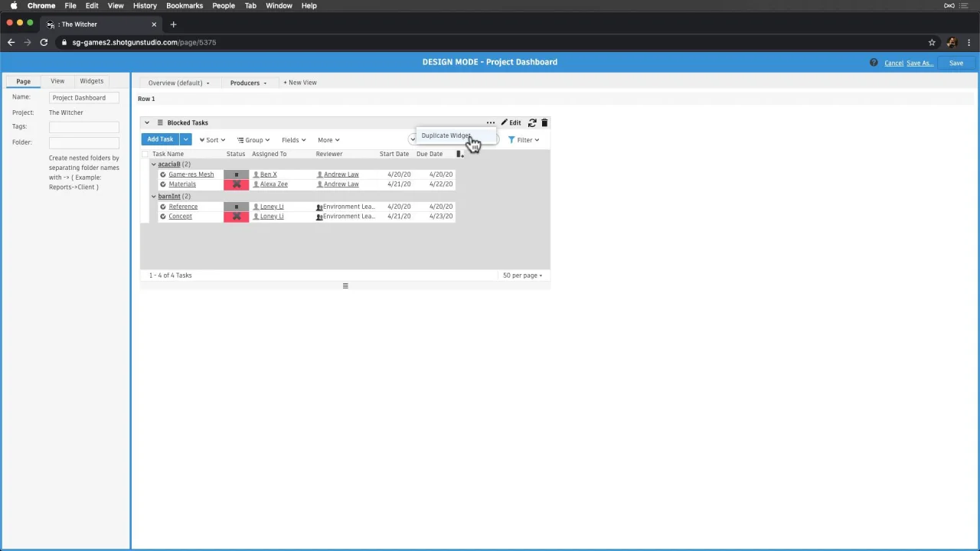Collapse the acaciaB group

pos(154,165)
